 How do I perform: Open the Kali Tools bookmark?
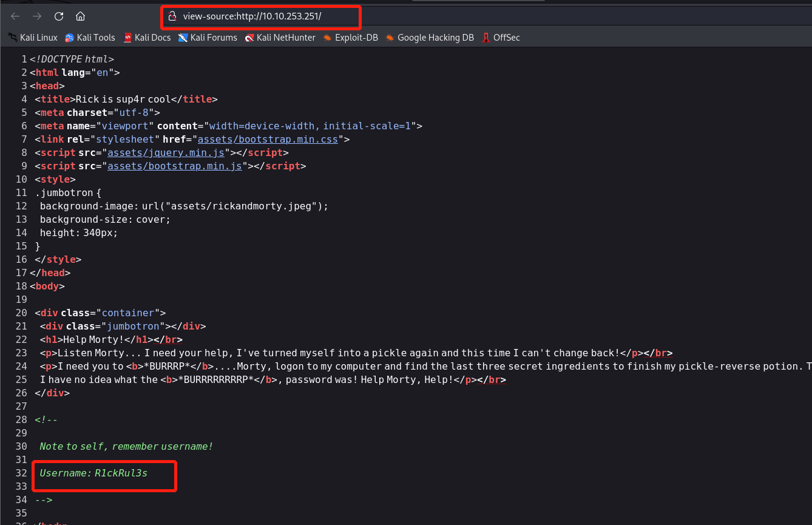(90, 38)
